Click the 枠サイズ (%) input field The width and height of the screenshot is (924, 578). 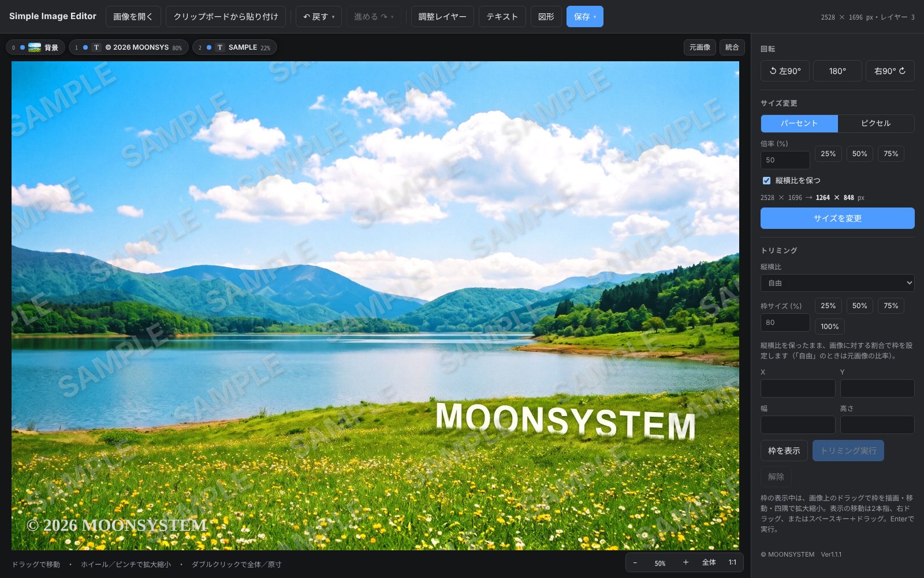coord(785,323)
